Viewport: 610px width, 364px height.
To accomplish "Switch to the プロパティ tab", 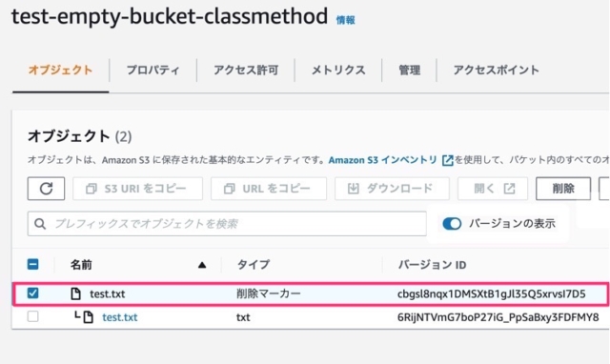I will [152, 71].
